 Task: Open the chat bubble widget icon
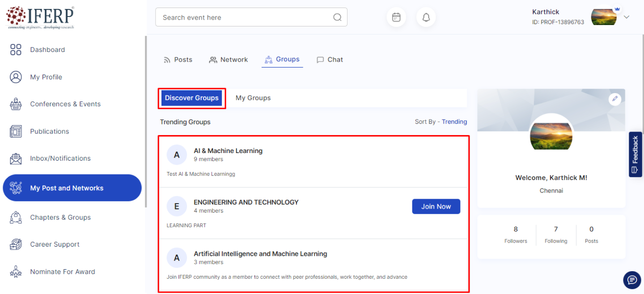tap(632, 280)
